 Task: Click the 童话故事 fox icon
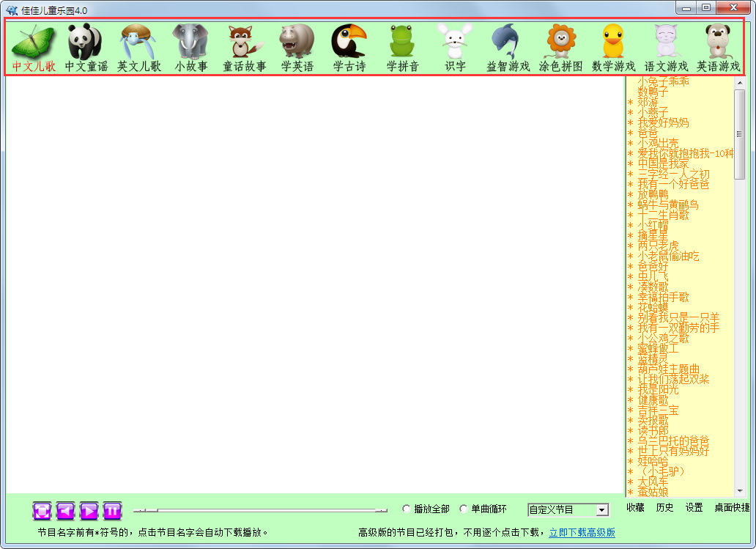point(244,48)
